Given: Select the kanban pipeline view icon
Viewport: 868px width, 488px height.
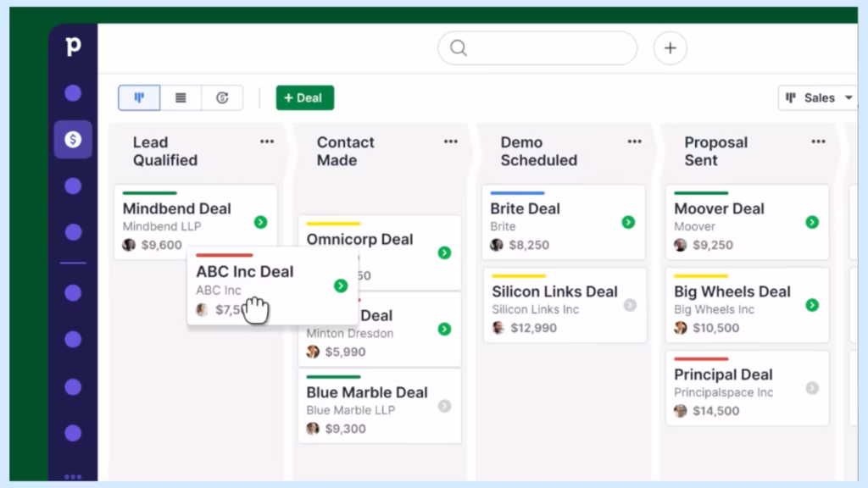Looking at the screenshot, I should point(138,97).
